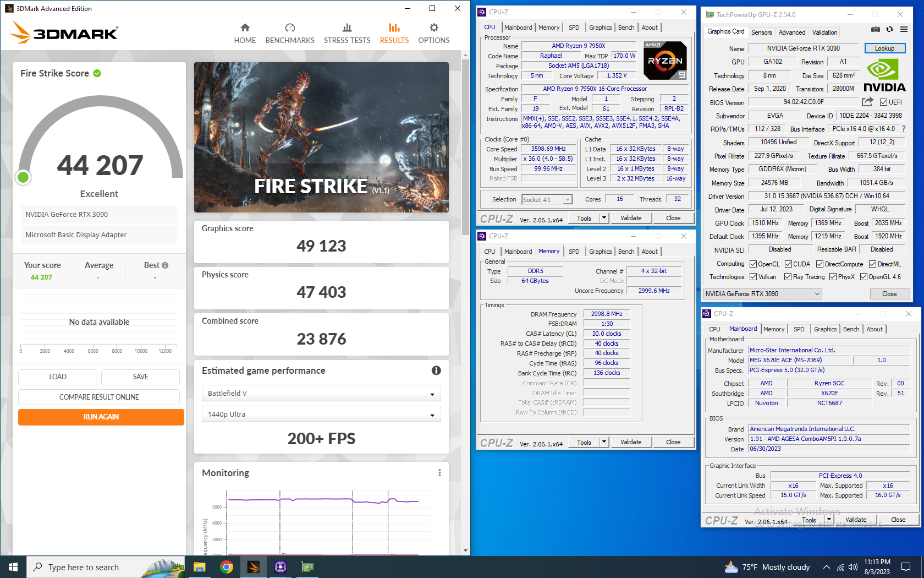This screenshot has height=578, width=924.
Task: Click the Fire Strike thumbnail image
Action: pos(321,137)
